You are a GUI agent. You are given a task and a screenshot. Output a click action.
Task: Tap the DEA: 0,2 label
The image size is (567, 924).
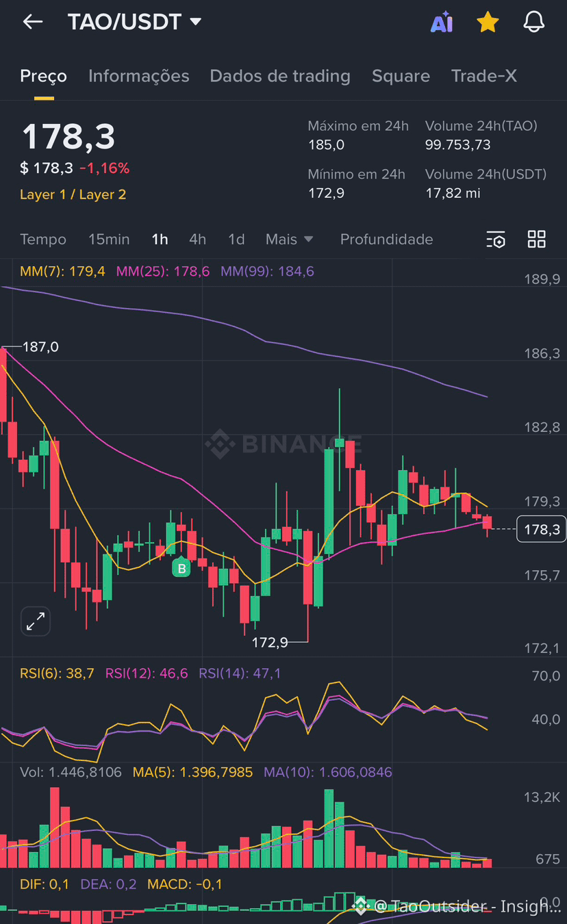coord(108,884)
